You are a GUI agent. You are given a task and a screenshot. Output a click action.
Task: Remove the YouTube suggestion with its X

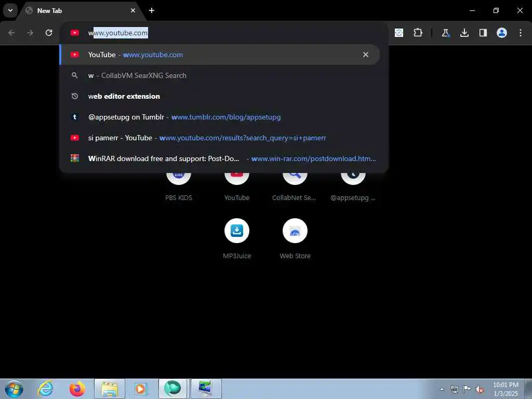pos(366,55)
